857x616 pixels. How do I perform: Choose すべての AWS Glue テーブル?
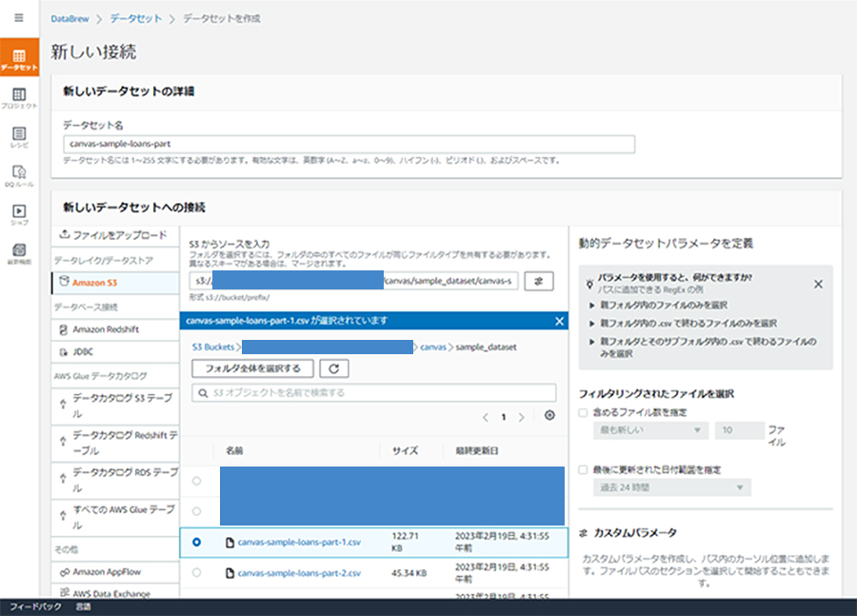115,517
